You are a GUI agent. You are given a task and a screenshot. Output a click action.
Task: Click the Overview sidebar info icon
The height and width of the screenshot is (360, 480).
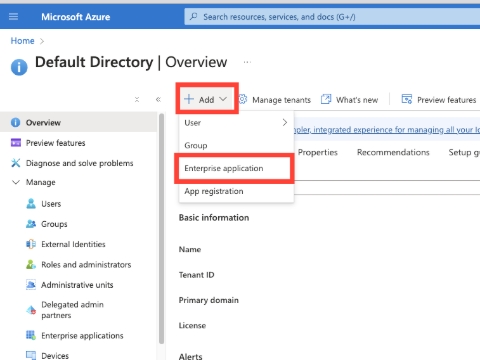(x=15, y=122)
